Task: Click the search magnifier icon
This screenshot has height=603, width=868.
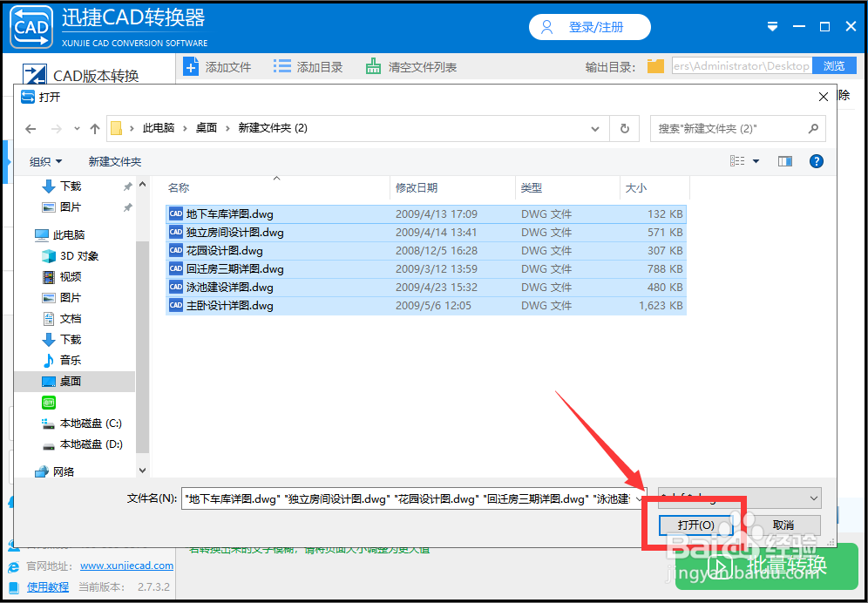Action: tap(813, 128)
